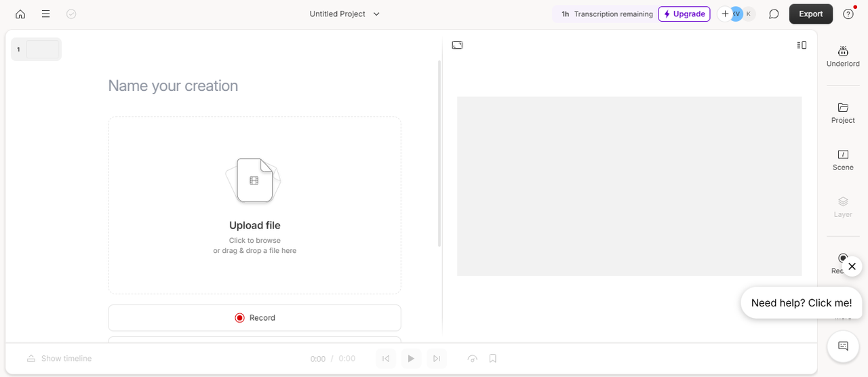
Task: Click the plus to invite collaborators
Action: pos(725,14)
